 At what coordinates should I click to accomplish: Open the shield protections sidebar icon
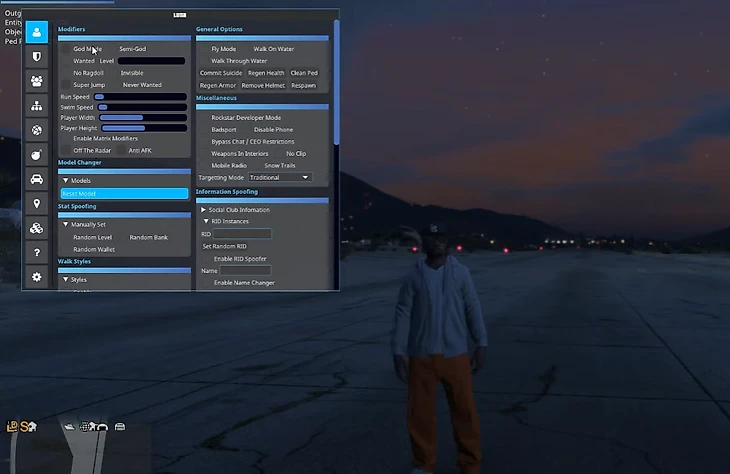37,57
